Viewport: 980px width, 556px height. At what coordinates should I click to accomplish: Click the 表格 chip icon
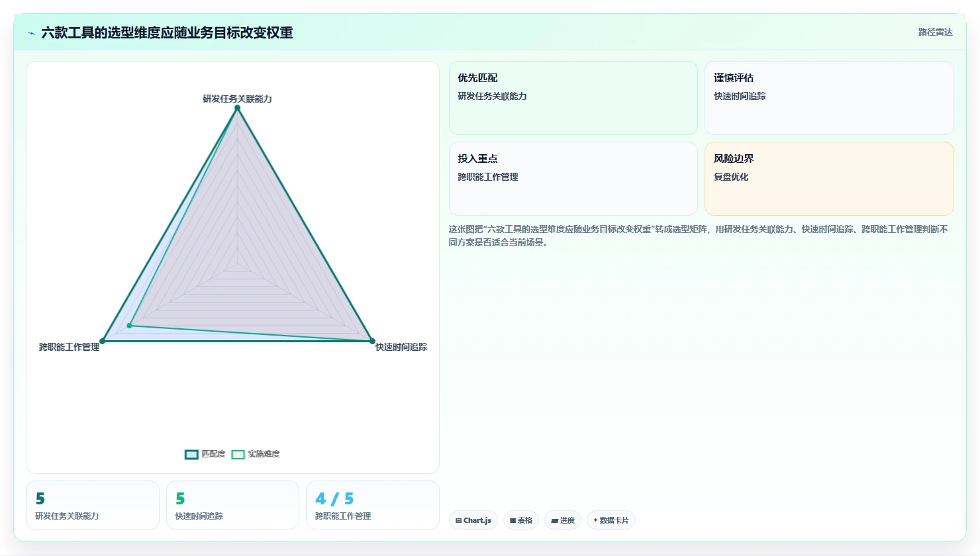(x=513, y=521)
